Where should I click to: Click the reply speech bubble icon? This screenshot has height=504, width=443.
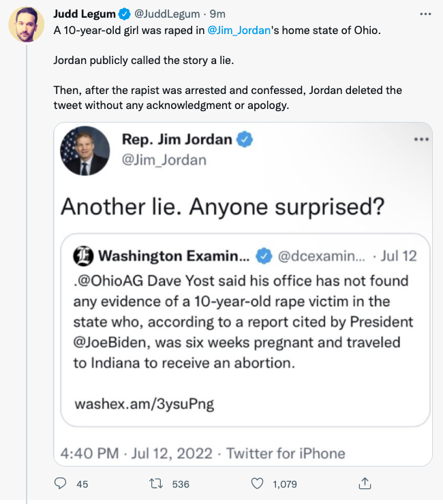point(61,484)
